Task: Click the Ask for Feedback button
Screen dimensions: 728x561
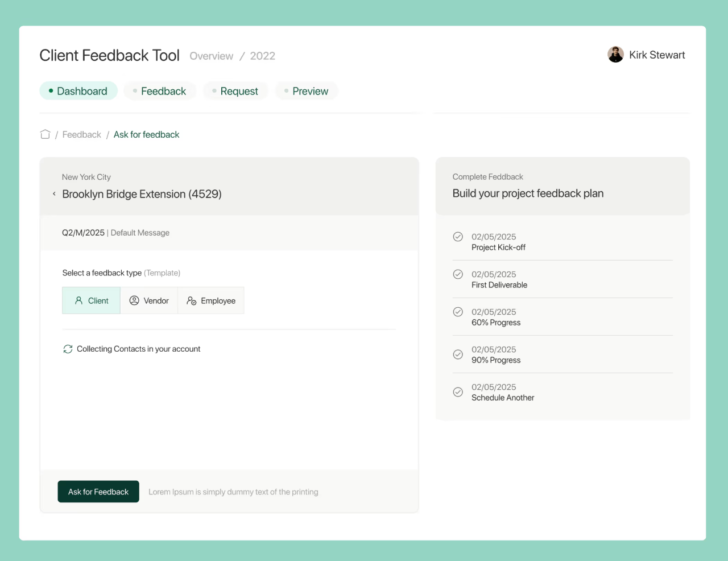Action: click(98, 491)
